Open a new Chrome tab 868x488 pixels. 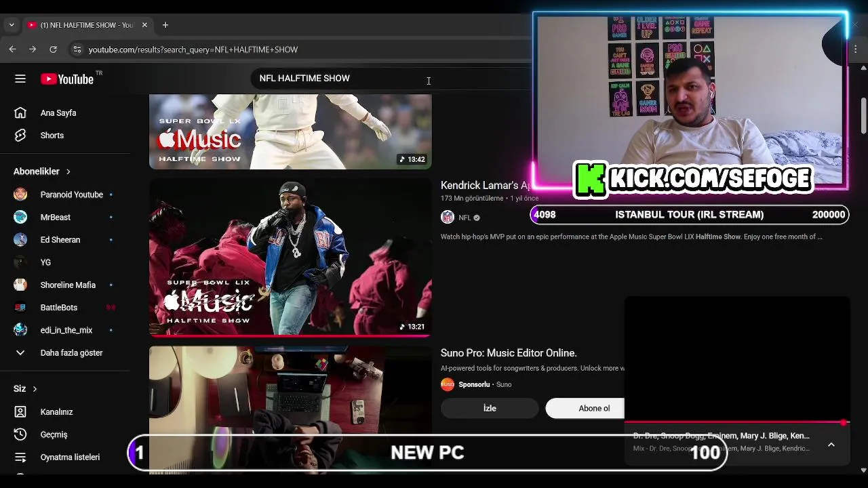point(165,25)
